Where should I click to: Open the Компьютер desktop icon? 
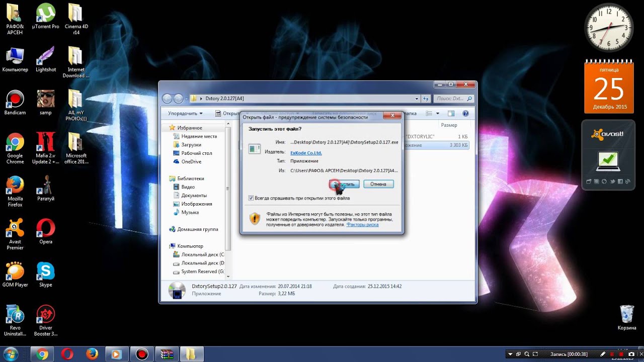15,60
